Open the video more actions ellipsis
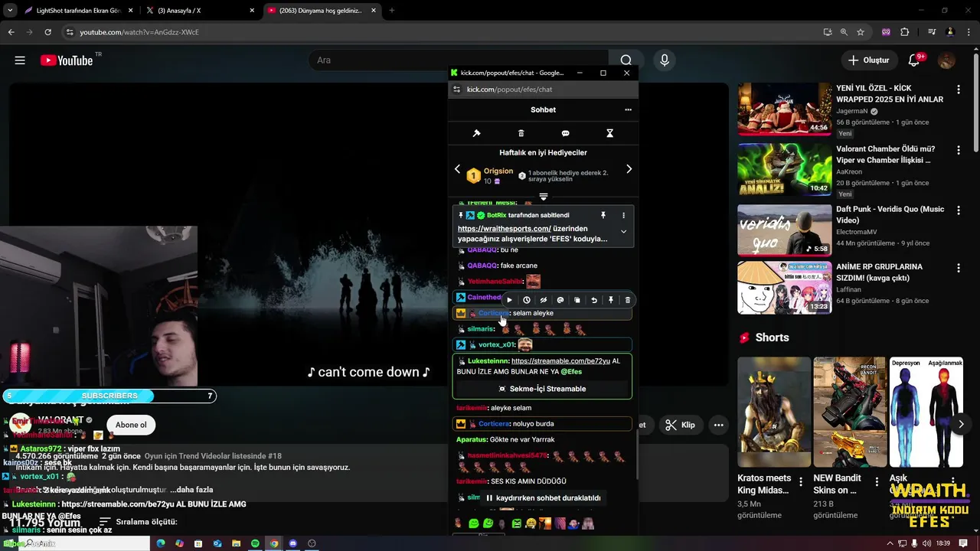The height and width of the screenshot is (551, 980). click(x=718, y=425)
